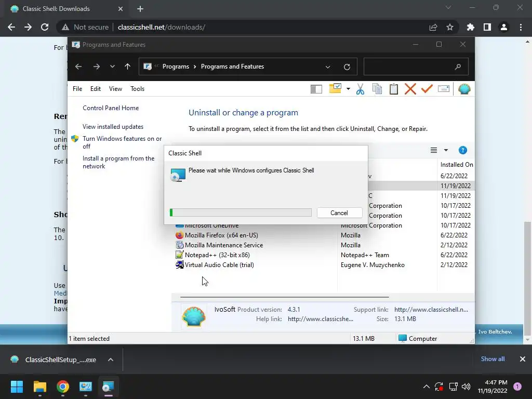Open Chrome three-dot menu
532x399 pixels.
[521, 27]
